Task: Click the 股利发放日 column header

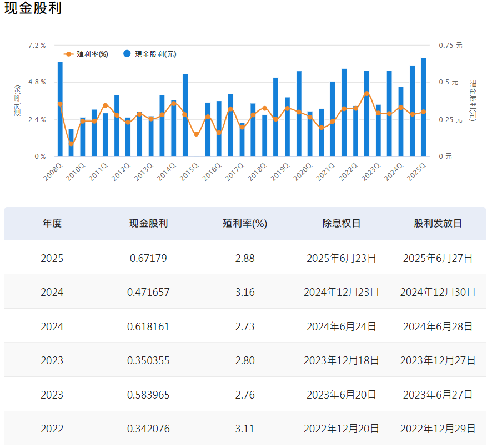Action: point(438,223)
